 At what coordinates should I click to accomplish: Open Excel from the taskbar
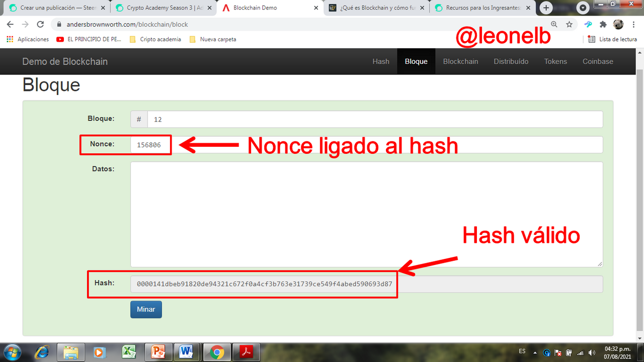pos(129,351)
